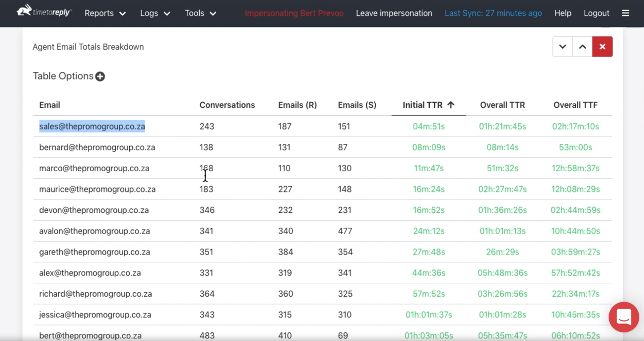Expand Table Options with plus icon

(100, 76)
